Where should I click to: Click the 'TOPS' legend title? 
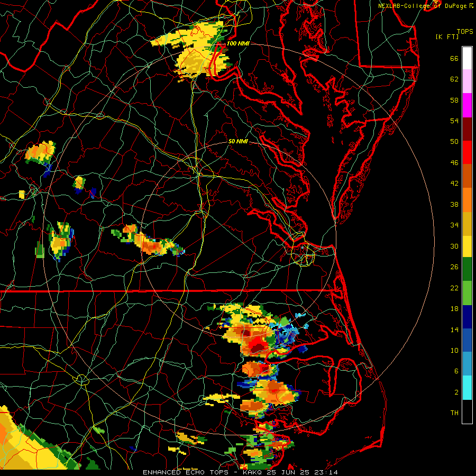tap(465, 32)
